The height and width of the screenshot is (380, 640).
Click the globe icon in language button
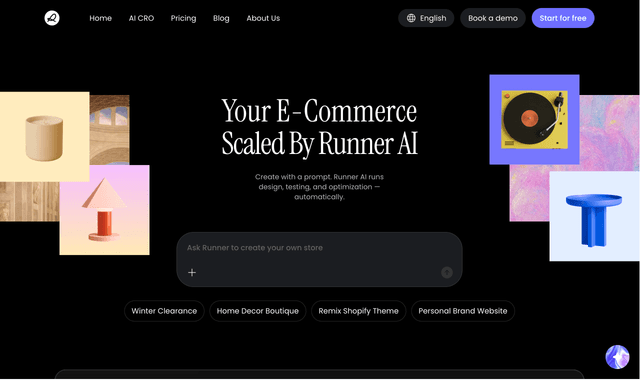(411, 18)
